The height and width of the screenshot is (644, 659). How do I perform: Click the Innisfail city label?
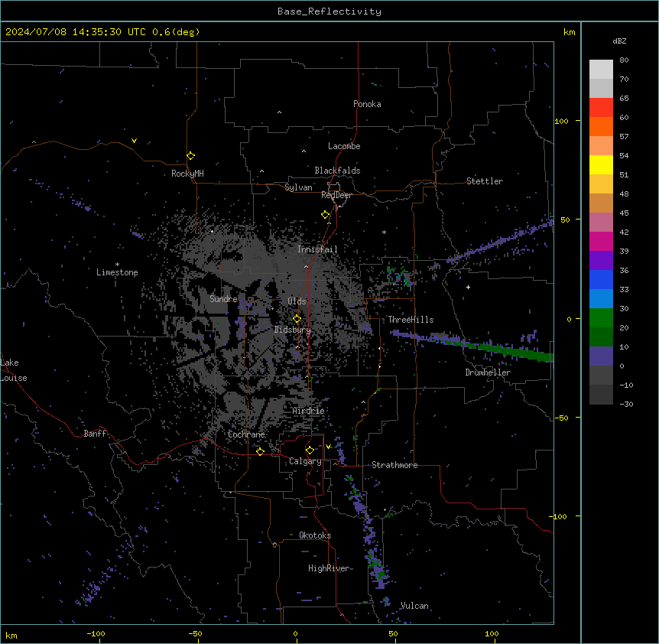[317, 249]
